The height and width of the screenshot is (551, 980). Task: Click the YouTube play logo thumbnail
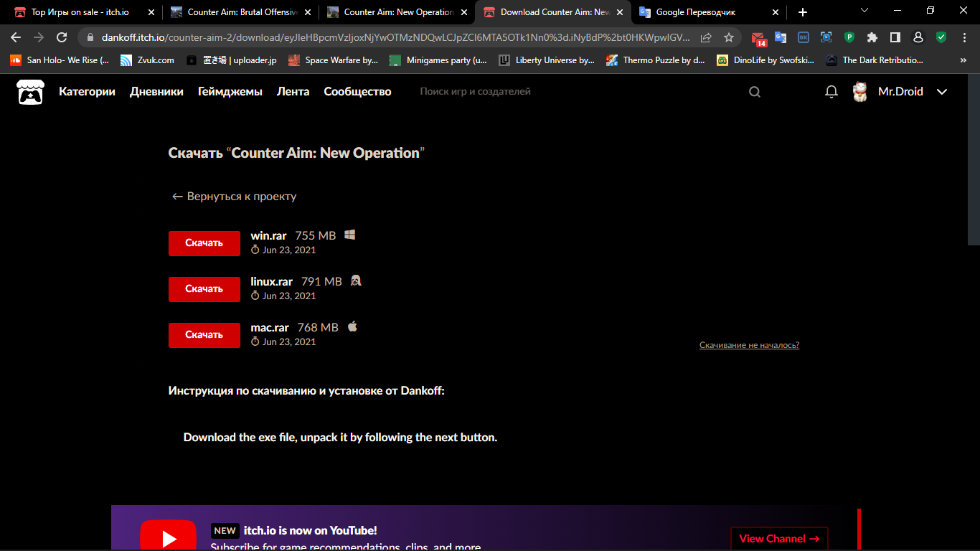(168, 535)
